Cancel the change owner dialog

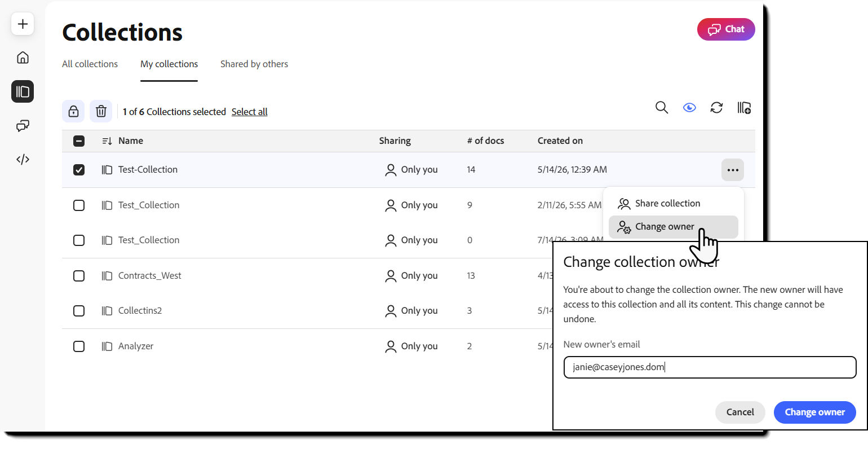[740, 412]
